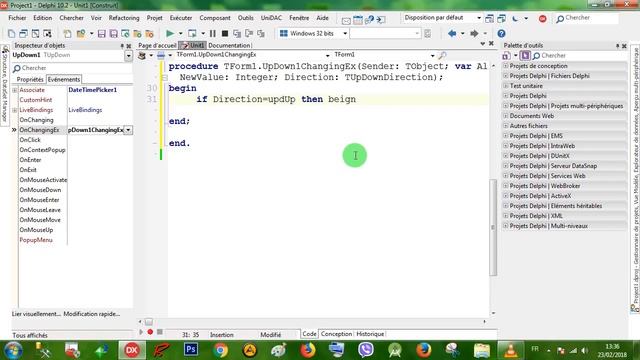Switch to the Conception view tab

click(x=336, y=334)
